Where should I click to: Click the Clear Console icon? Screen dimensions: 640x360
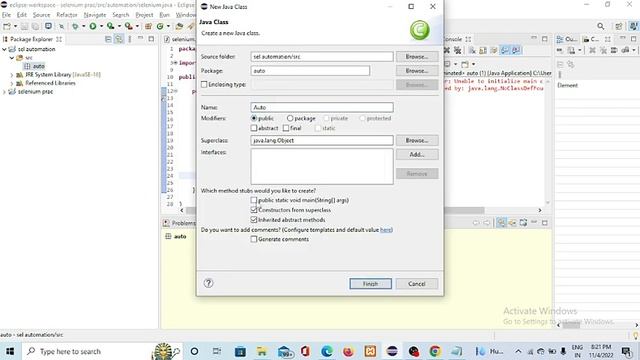pyautogui.click(x=472, y=50)
